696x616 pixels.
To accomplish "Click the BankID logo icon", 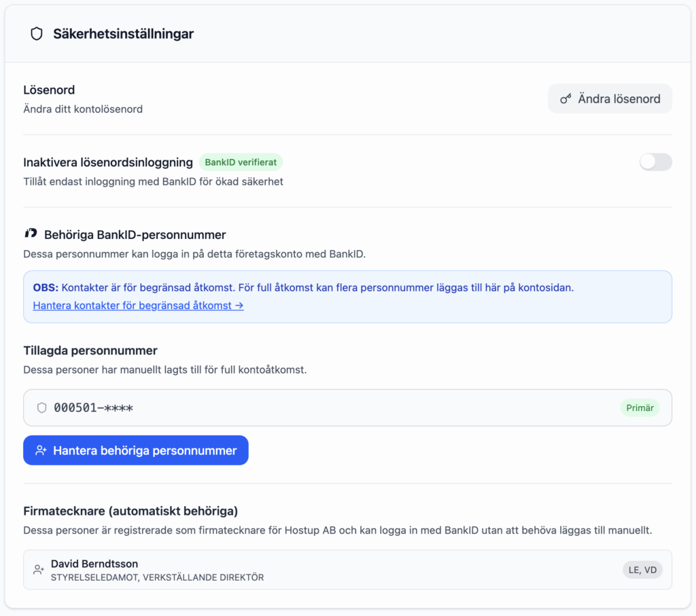I will click(x=31, y=234).
